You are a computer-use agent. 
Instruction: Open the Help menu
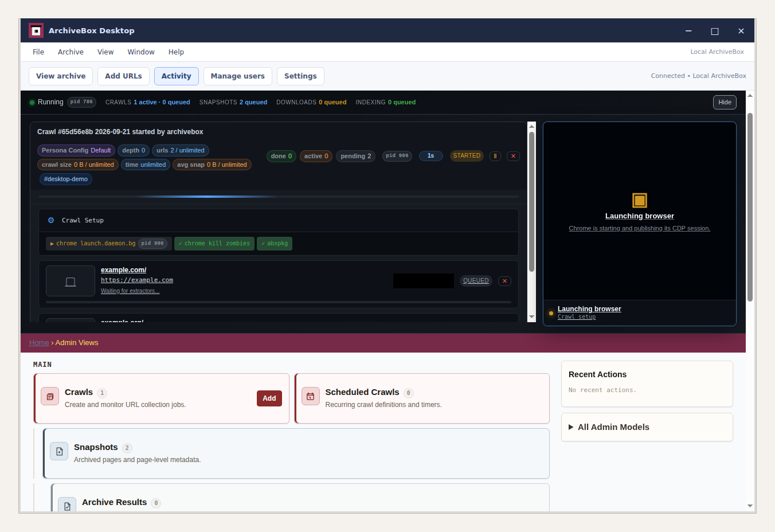[176, 52]
